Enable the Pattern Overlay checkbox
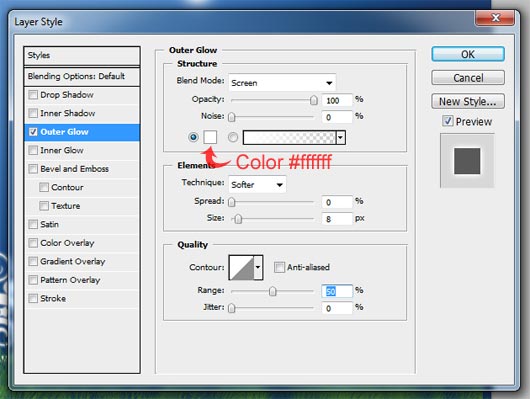Image resolution: width=530 pixels, height=399 pixels. pyautogui.click(x=33, y=280)
